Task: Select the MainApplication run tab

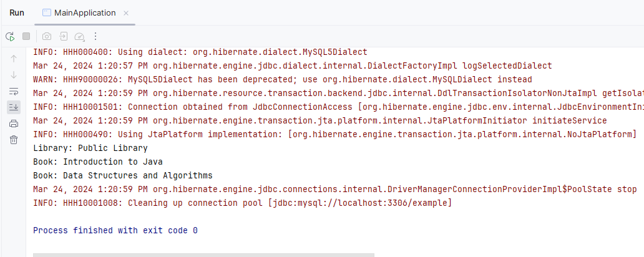Action: point(80,12)
